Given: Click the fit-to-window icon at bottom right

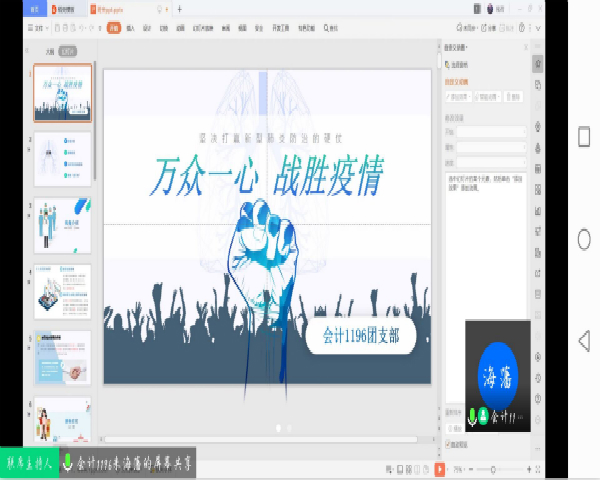Looking at the screenshot, I should point(538,469).
